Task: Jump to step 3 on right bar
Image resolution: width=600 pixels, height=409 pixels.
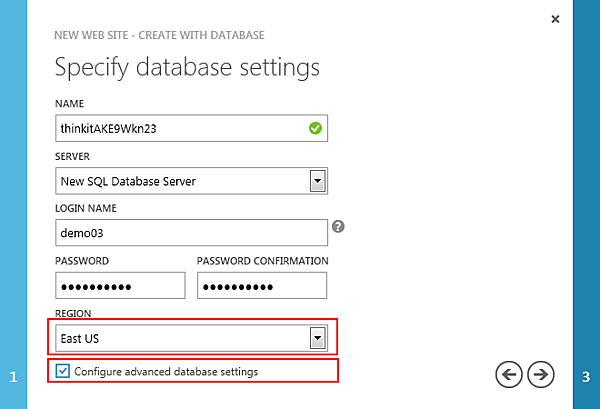Action: (585, 377)
